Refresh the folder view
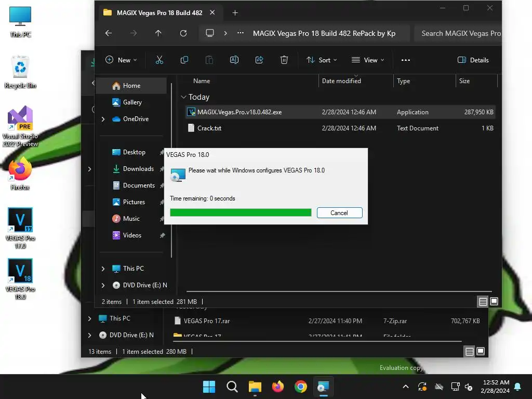The height and width of the screenshot is (399, 532). tap(183, 33)
